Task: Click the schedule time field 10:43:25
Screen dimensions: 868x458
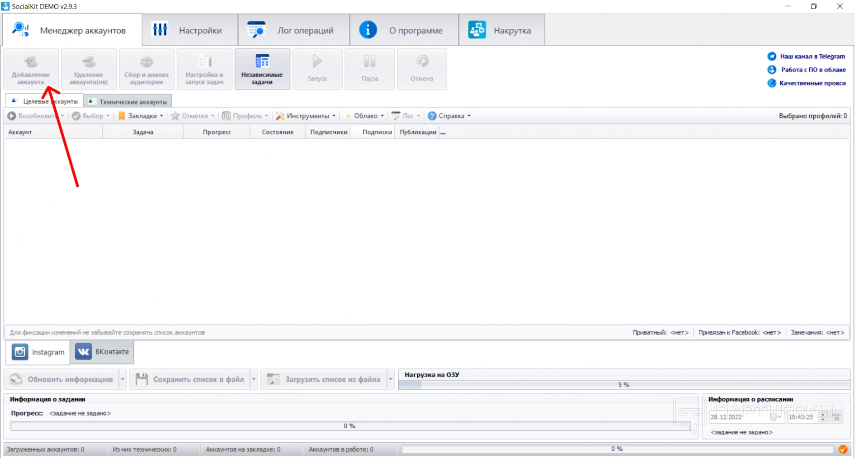Action: point(802,417)
